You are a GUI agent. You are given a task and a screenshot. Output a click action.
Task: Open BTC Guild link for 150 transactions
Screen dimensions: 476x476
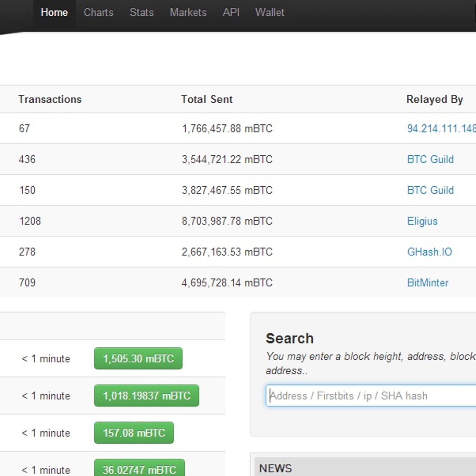tap(430, 190)
